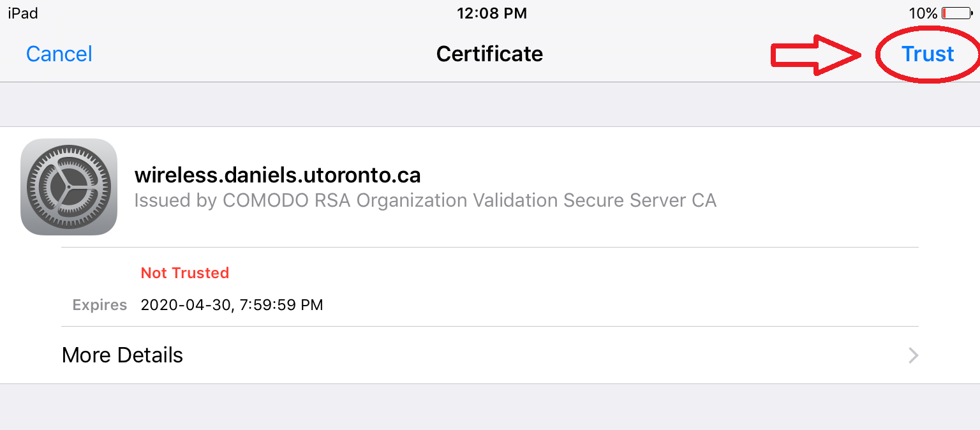980x430 pixels.
Task: Tap the settings gear certificate icon
Action: 69,187
